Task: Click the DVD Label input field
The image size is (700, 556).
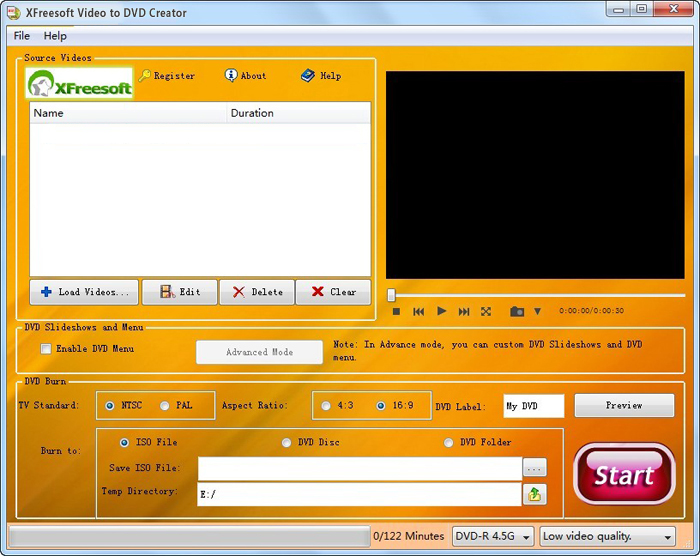Action: pyautogui.click(x=533, y=406)
